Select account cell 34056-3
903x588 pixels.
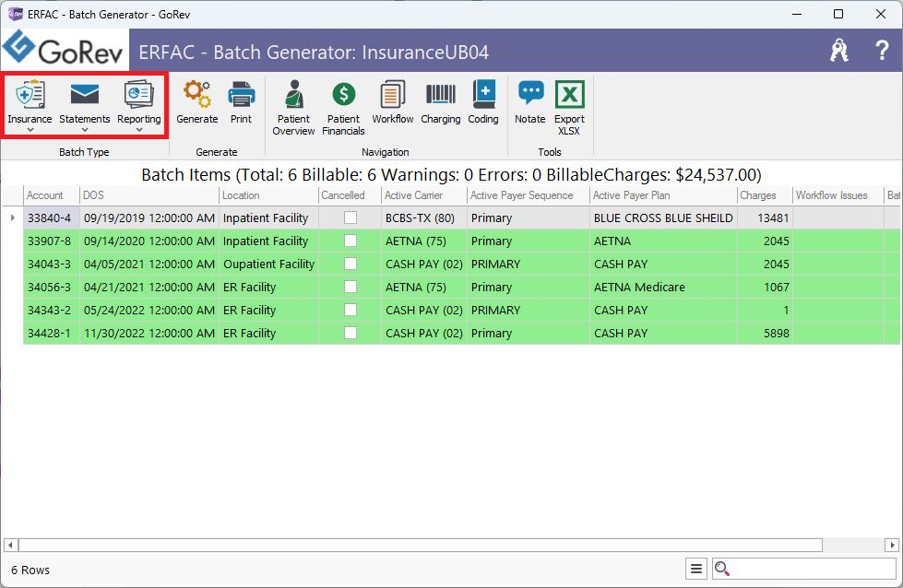pyautogui.click(x=52, y=287)
